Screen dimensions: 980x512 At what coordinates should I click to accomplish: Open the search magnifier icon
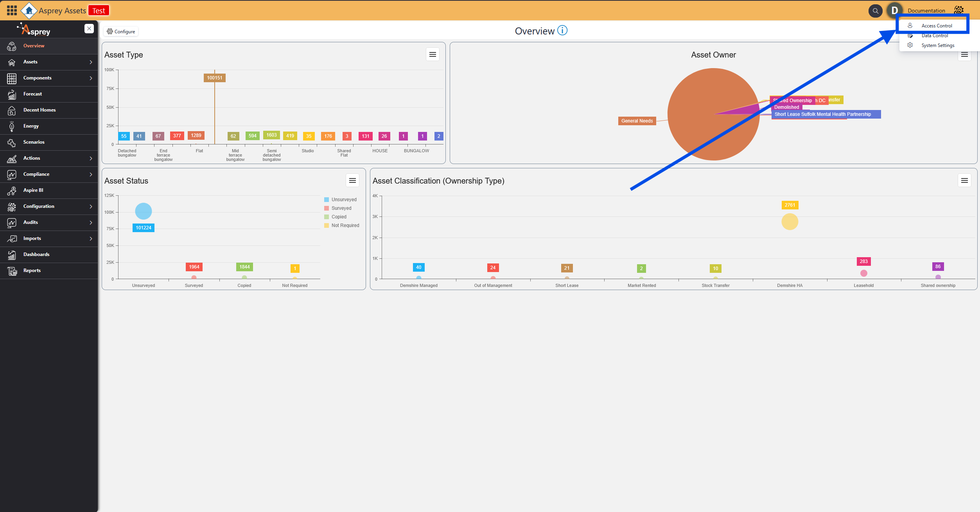(x=875, y=11)
